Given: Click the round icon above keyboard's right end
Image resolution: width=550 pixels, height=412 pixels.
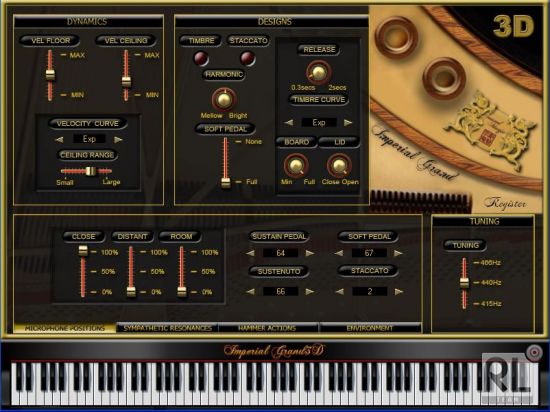Looking at the screenshot, I should (534, 352).
